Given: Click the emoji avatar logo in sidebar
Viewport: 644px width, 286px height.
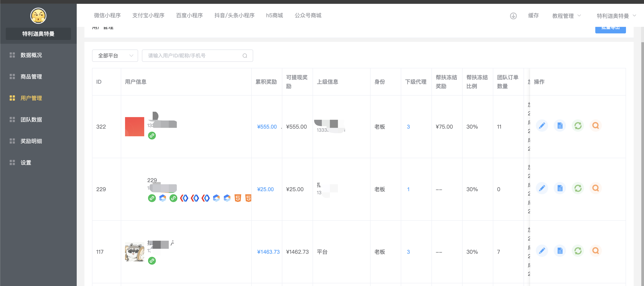Looking at the screenshot, I should [x=38, y=16].
